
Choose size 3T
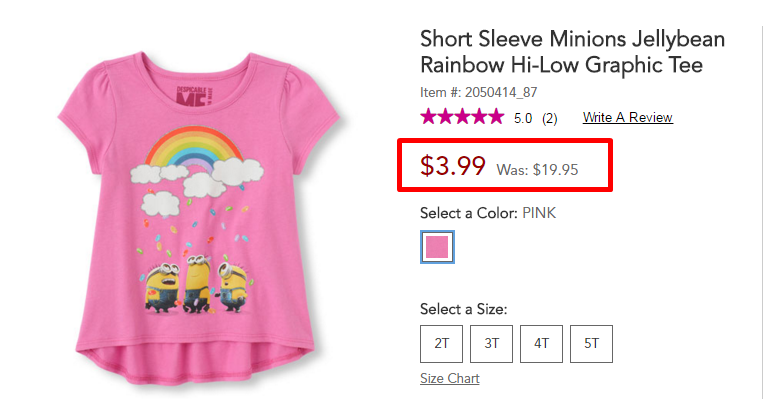(491, 344)
